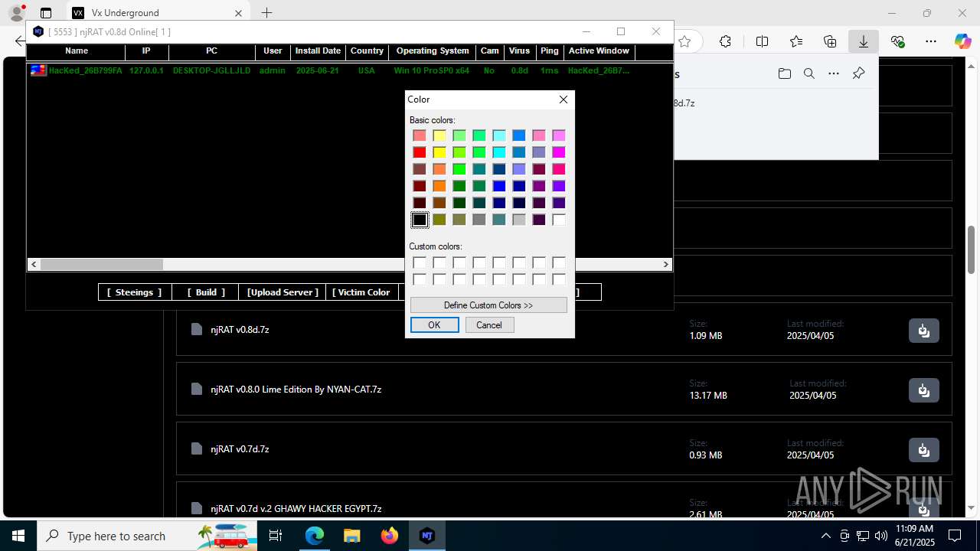980x551 pixels.
Task: Show hidden system tray icons
Action: coord(825,536)
